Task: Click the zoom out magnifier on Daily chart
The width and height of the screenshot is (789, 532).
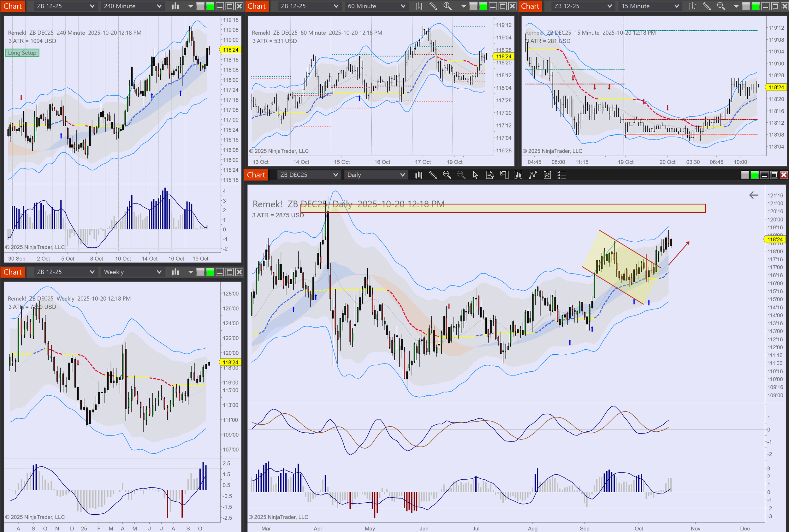Action: point(461,175)
